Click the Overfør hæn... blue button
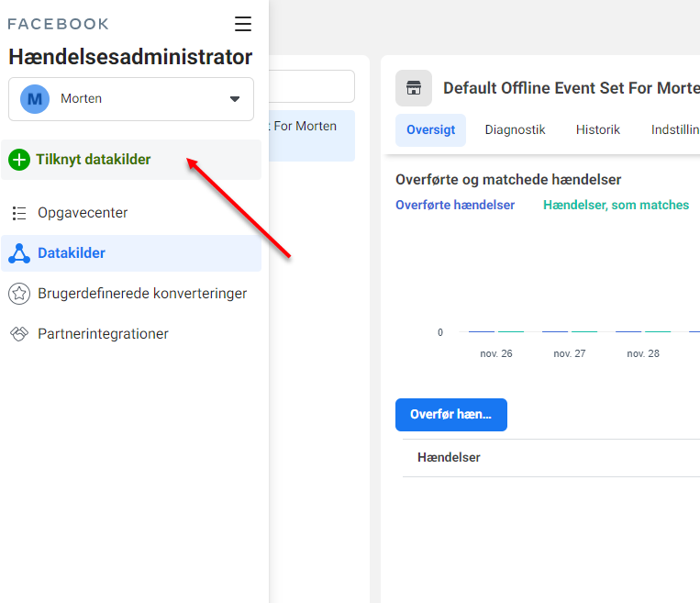Image resolution: width=700 pixels, height=603 pixels. (450, 415)
